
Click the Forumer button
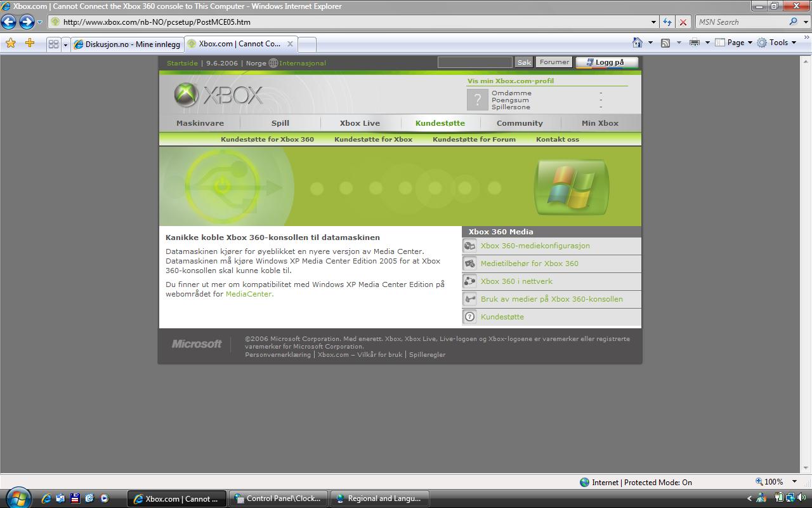(554, 62)
